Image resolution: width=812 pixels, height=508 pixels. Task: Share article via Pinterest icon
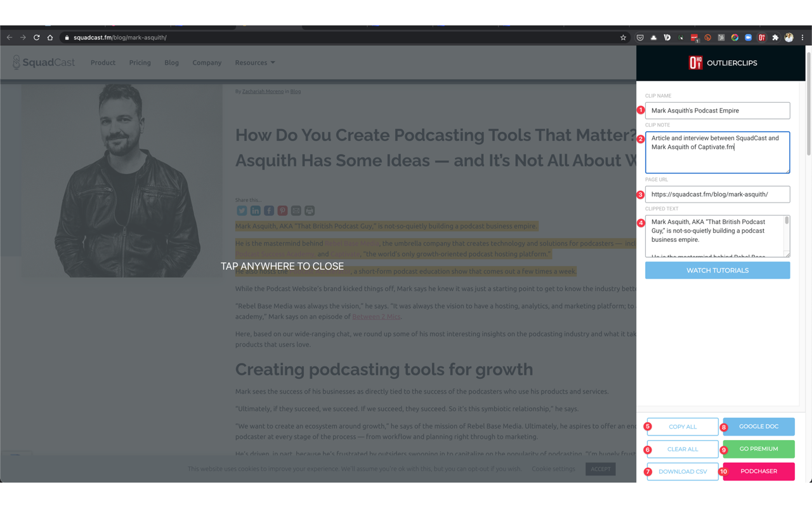pos(282,211)
